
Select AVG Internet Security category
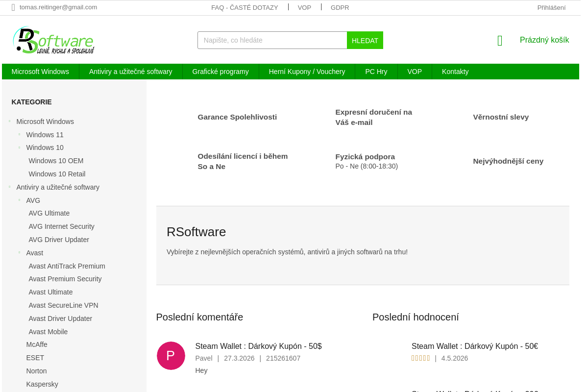(x=62, y=226)
